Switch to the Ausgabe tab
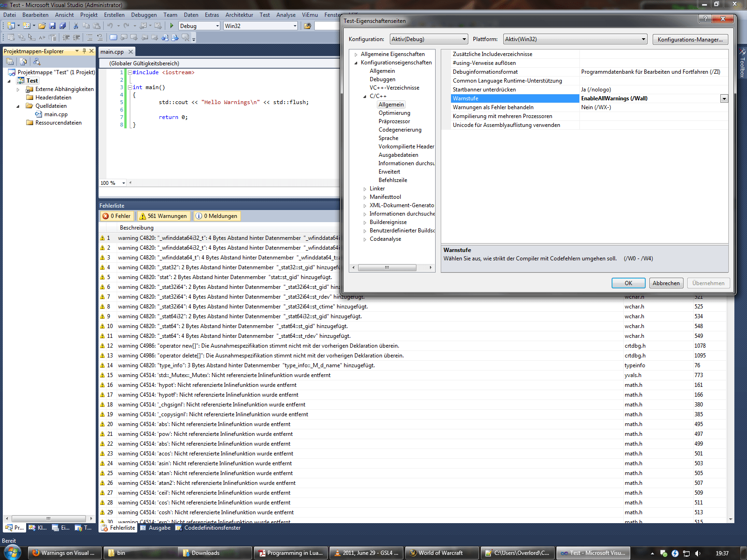Screen dimensions: 747x560 point(155,528)
